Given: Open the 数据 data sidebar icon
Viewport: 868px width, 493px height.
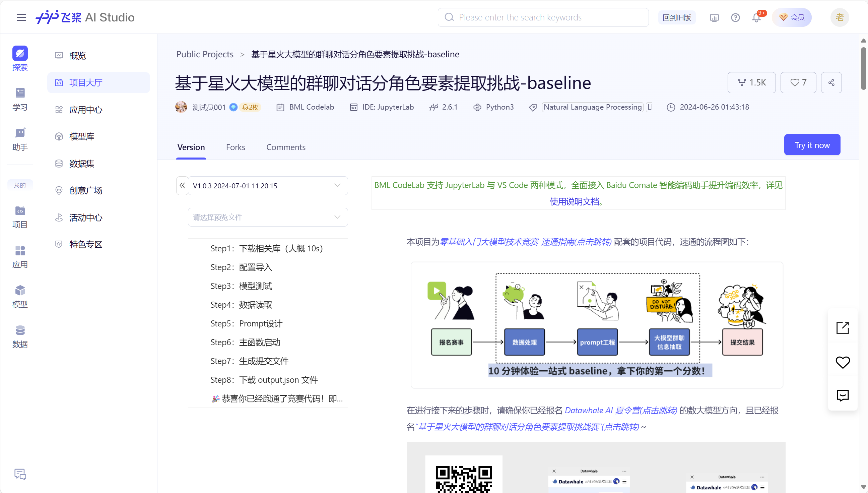Looking at the screenshot, I should pyautogui.click(x=20, y=336).
